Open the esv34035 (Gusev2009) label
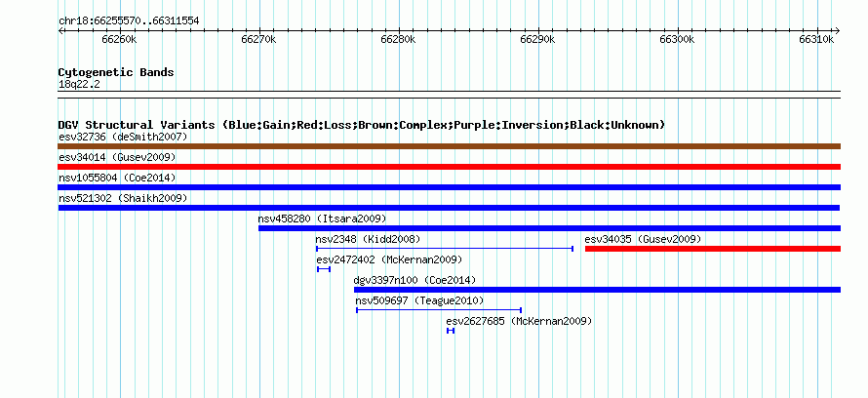 [644, 239]
